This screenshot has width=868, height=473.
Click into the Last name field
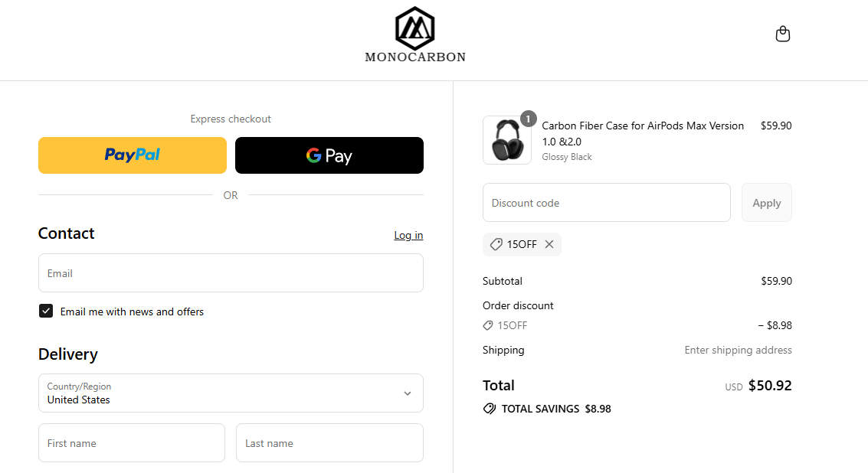pos(330,442)
